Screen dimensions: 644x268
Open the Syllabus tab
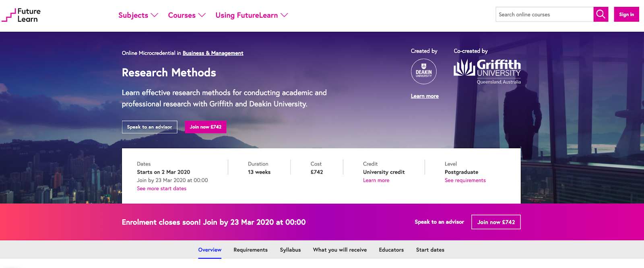click(290, 250)
